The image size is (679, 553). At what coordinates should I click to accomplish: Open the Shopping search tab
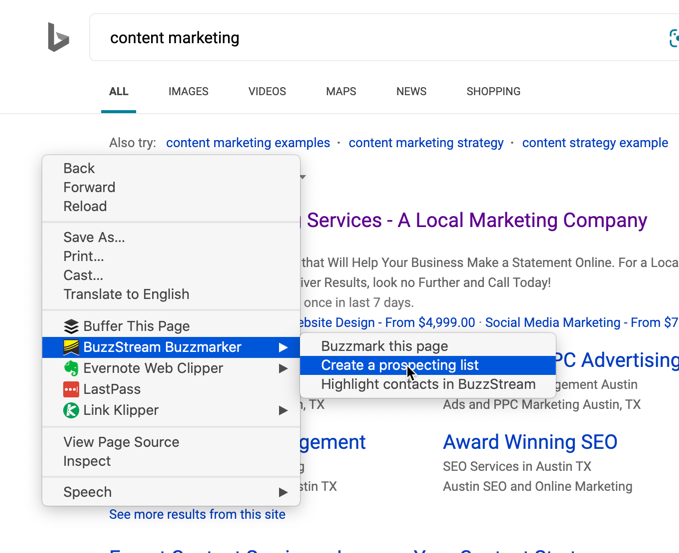(x=493, y=91)
